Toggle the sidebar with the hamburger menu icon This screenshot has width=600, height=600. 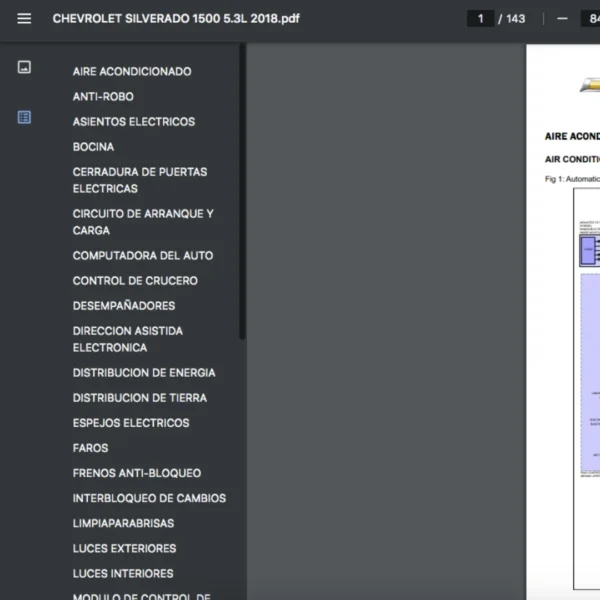24,19
